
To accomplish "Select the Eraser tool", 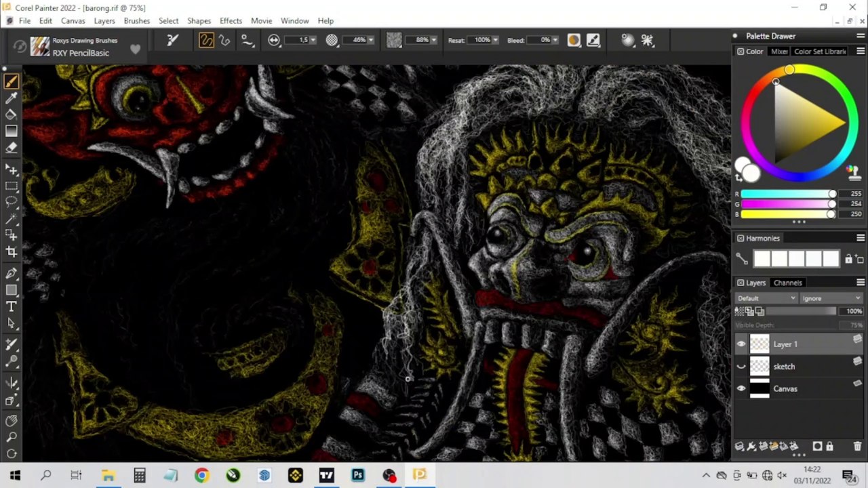I will click(12, 148).
